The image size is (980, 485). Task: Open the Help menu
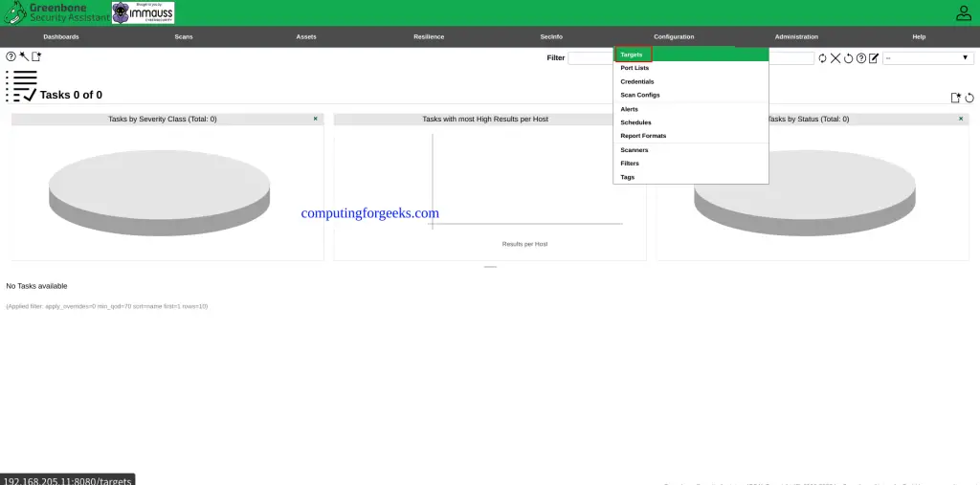(919, 37)
